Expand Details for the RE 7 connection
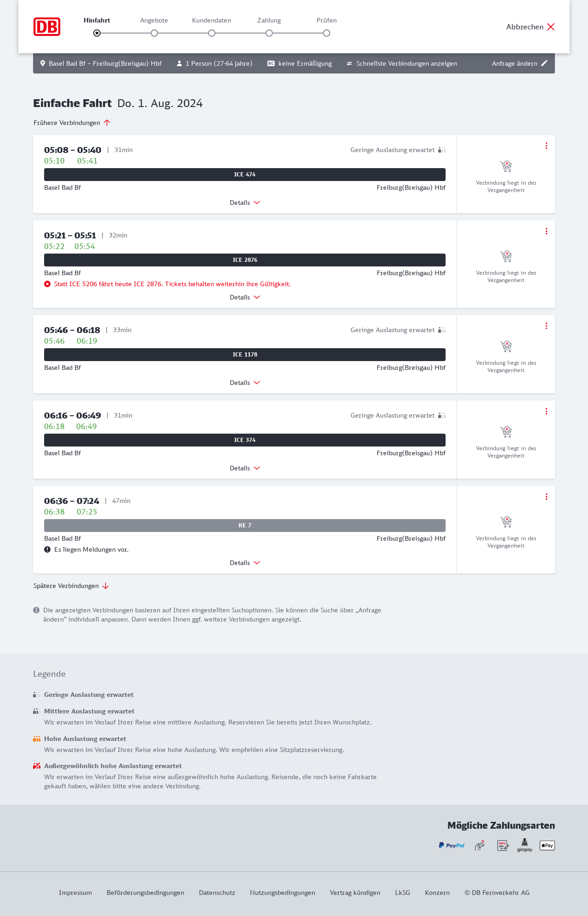Screen dimensions: 588x916 click(x=245, y=563)
